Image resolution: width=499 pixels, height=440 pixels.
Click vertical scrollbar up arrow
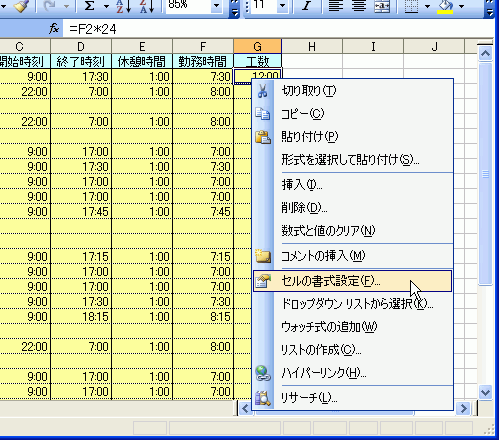(485, 53)
